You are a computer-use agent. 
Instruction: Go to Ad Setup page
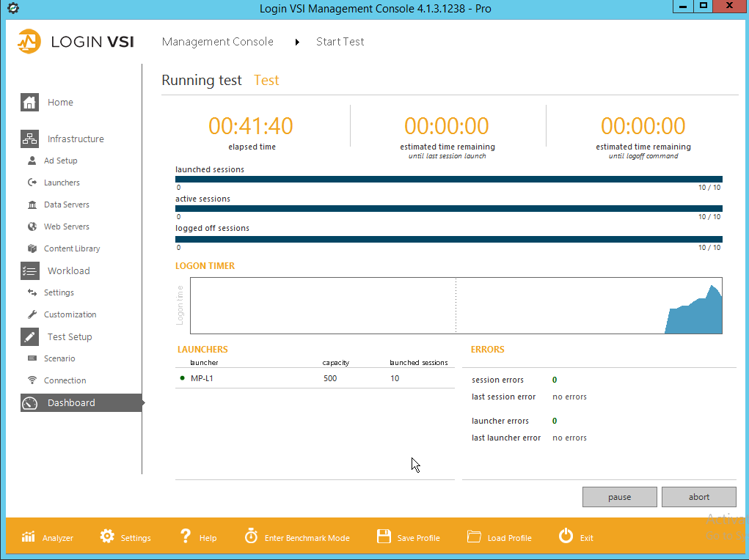pos(61,161)
